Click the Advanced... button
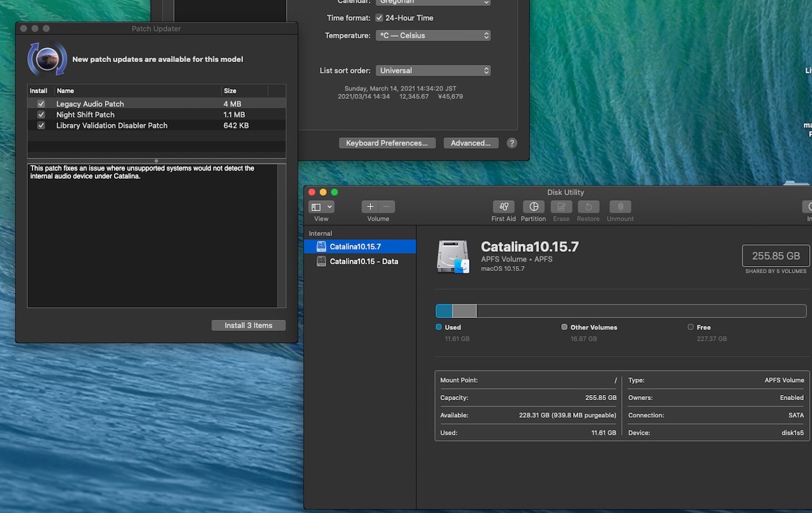This screenshot has height=513, width=812. coord(471,143)
